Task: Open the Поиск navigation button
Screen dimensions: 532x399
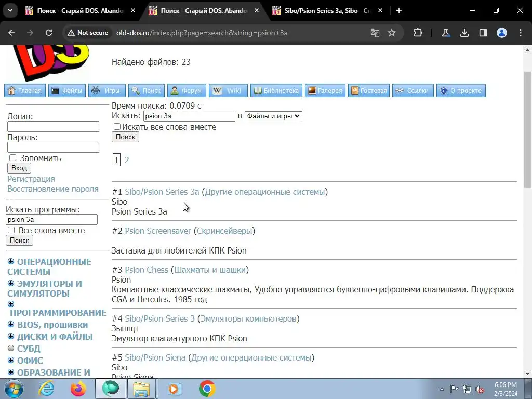Action: (x=146, y=90)
